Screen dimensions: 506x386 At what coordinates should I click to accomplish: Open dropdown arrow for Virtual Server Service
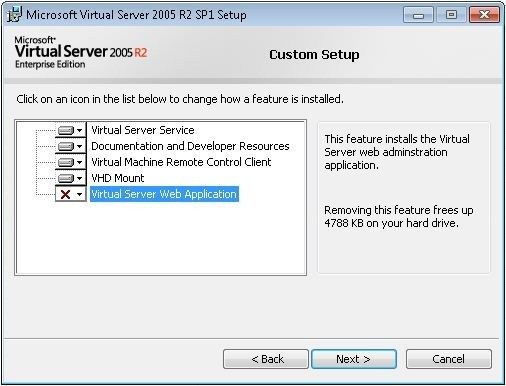[x=79, y=130]
